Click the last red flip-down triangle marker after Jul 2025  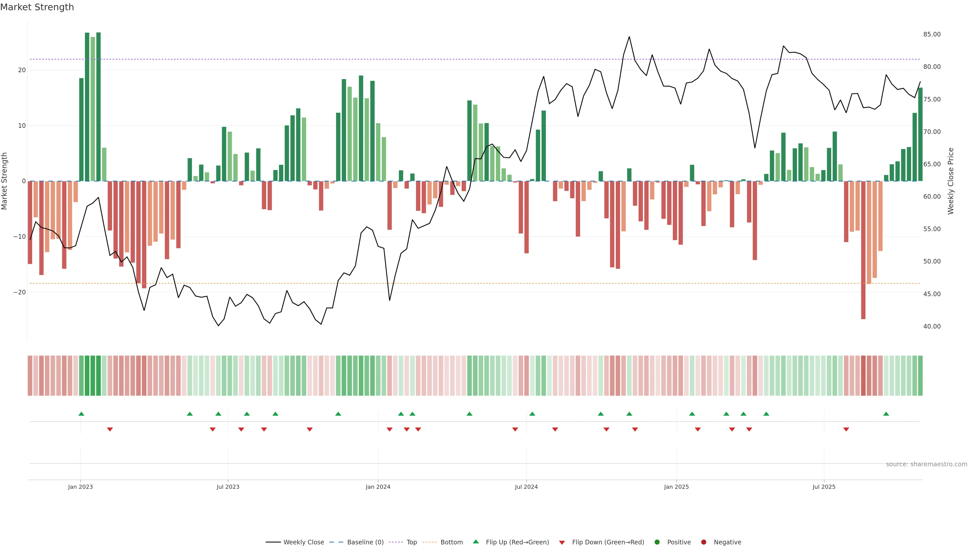846,429
